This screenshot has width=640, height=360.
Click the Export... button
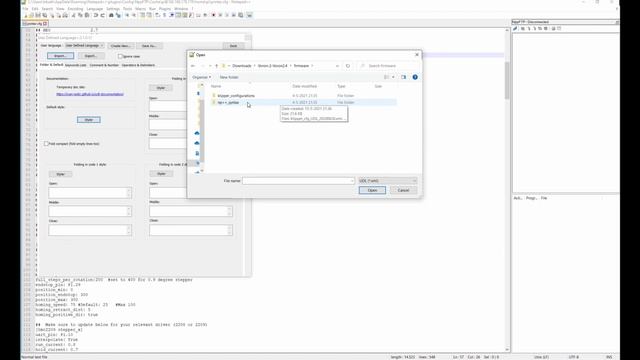pos(91,56)
